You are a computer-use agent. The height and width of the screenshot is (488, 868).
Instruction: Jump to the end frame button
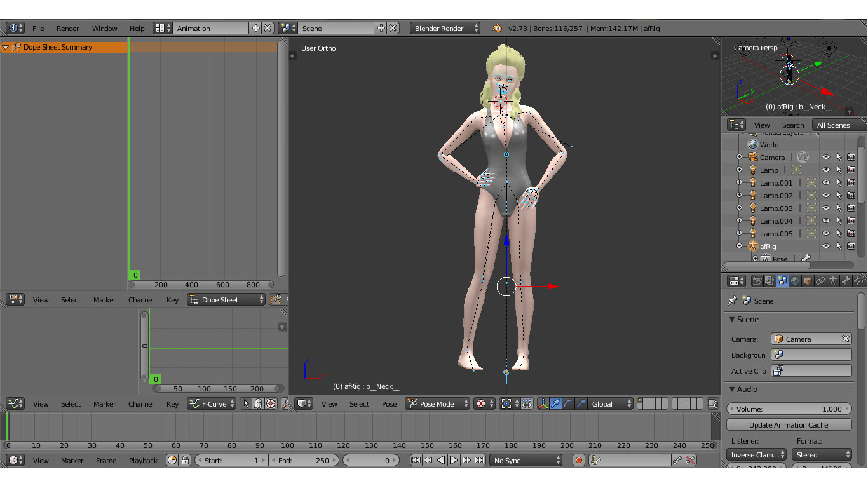coord(480,460)
